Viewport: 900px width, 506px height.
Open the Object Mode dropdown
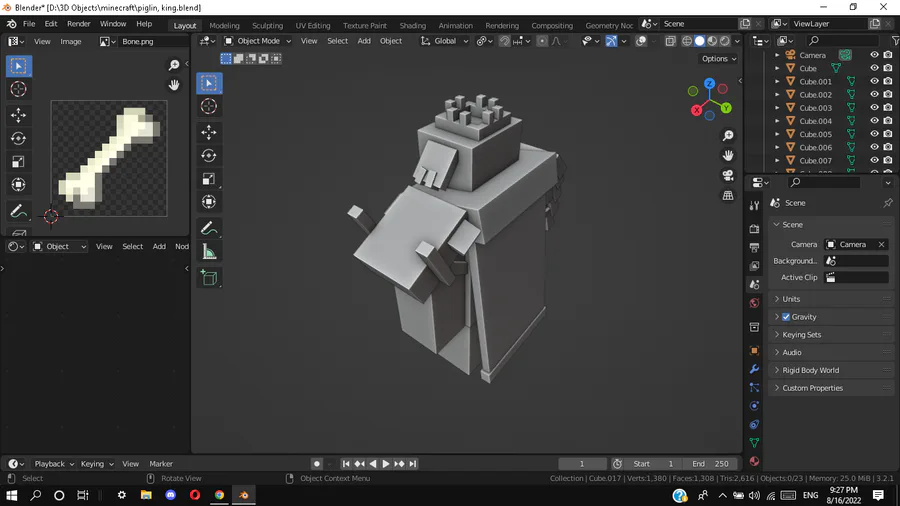(x=257, y=41)
